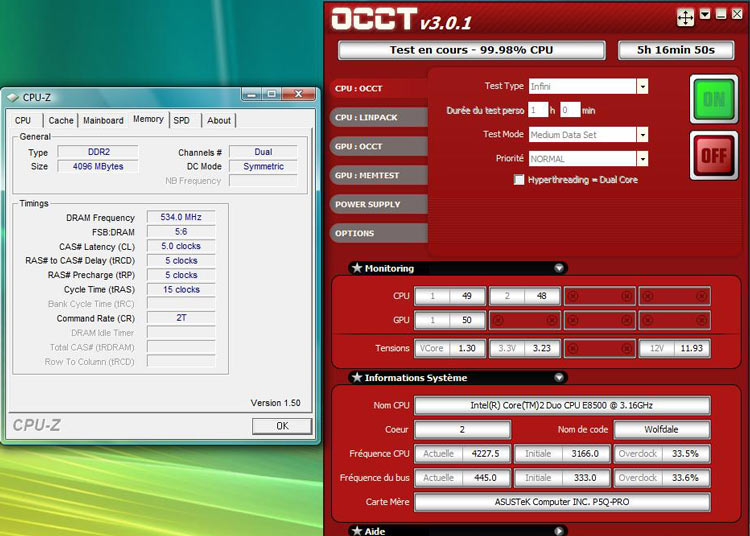Image resolution: width=750 pixels, height=536 pixels.
Task: Click the Monitoring star icon
Action: coord(357,268)
